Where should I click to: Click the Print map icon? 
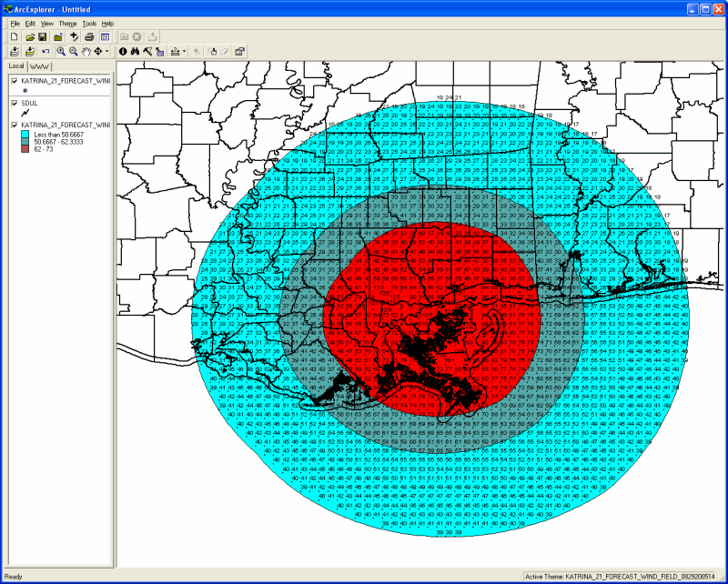tap(89, 36)
